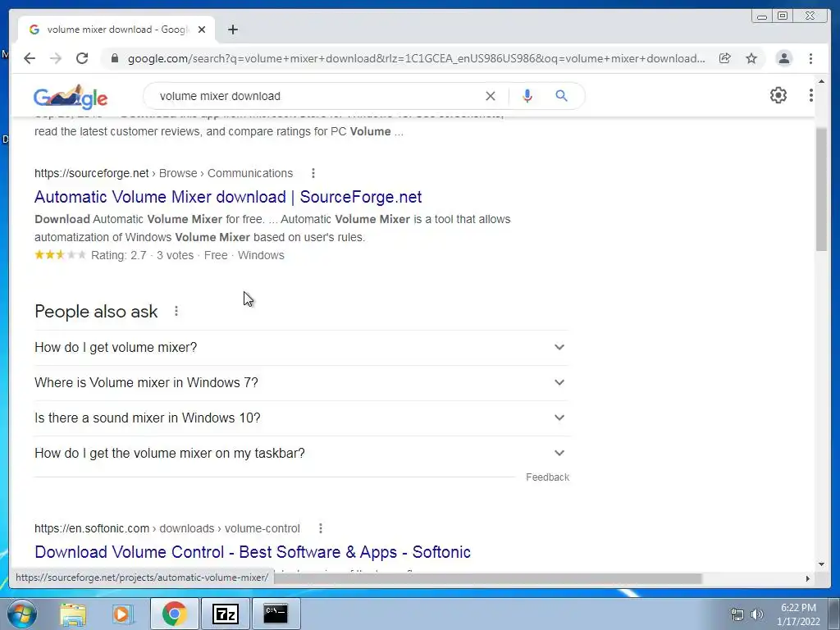Open options dots next to Softonic result

[x=321, y=528]
